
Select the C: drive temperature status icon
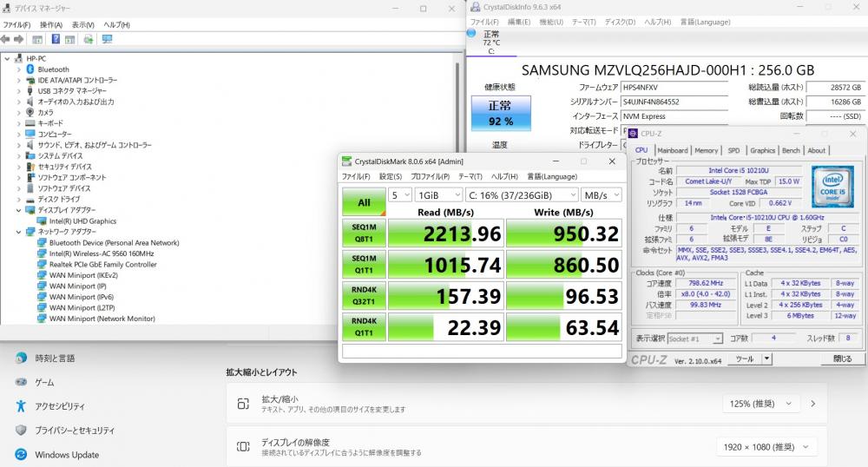pyautogui.click(x=471, y=33)
